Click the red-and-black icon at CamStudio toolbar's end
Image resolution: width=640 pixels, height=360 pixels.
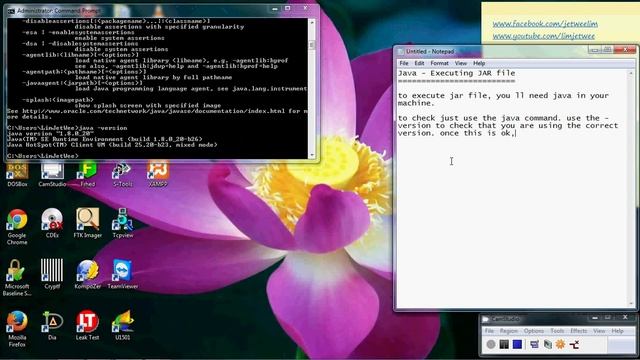pos(574,344)
